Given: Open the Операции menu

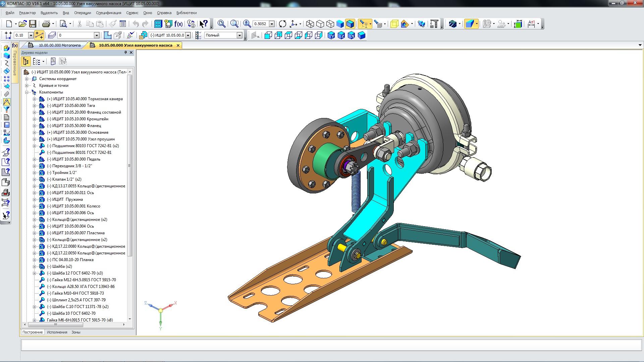Looking at the screenshot, I should (x=83, y=13).
